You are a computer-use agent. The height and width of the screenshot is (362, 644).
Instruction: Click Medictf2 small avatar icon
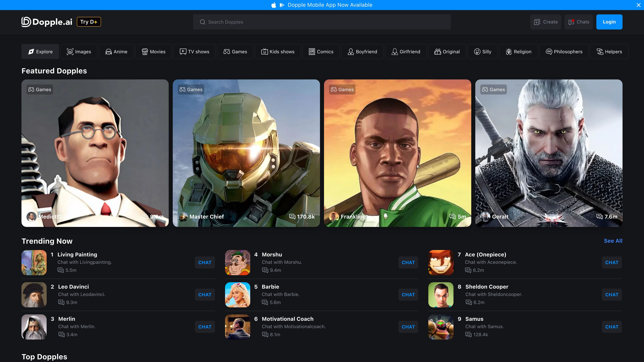[32, 217]
